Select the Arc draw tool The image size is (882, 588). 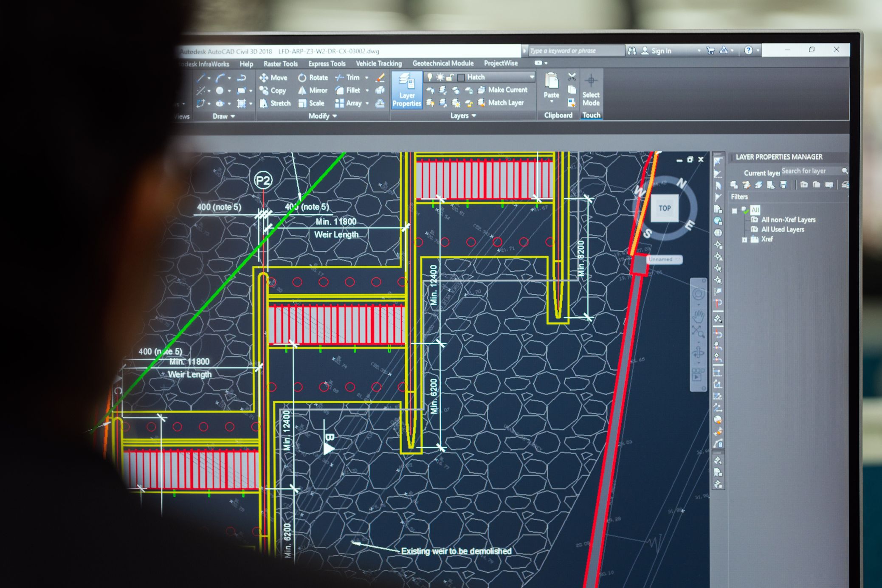click(220, 78)
